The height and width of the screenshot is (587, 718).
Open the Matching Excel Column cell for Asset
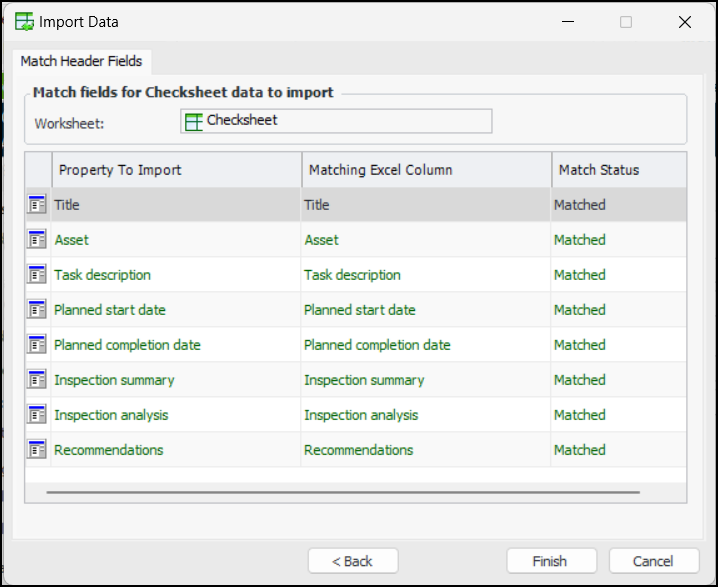click(426, 240)
